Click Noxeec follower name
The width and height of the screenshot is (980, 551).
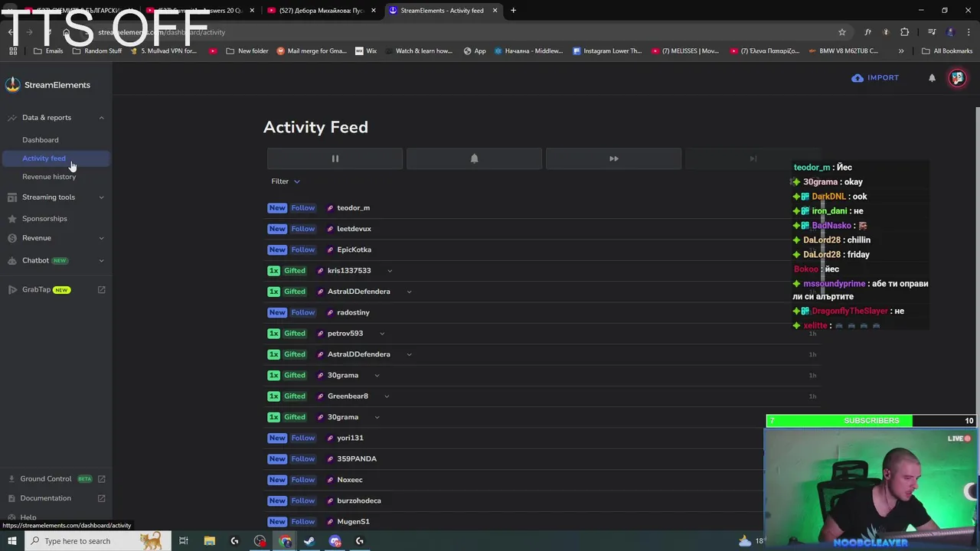click(x=350, y=480)
